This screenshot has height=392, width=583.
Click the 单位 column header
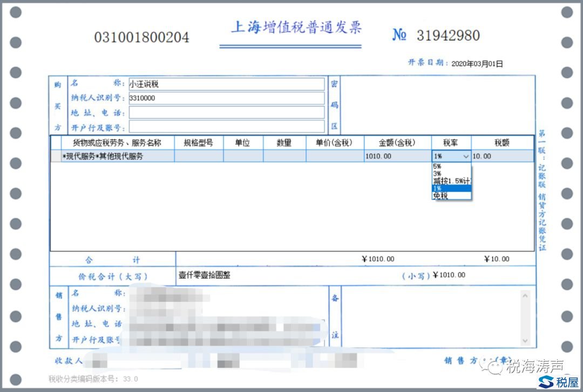pos(243,143)
